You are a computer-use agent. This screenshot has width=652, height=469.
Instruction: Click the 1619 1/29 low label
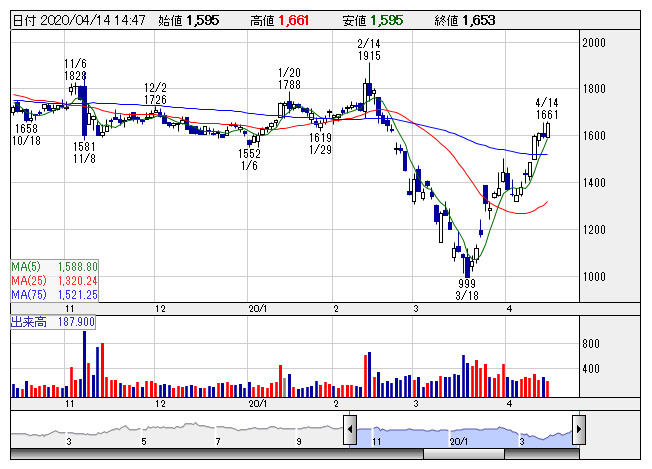point(320,143)
